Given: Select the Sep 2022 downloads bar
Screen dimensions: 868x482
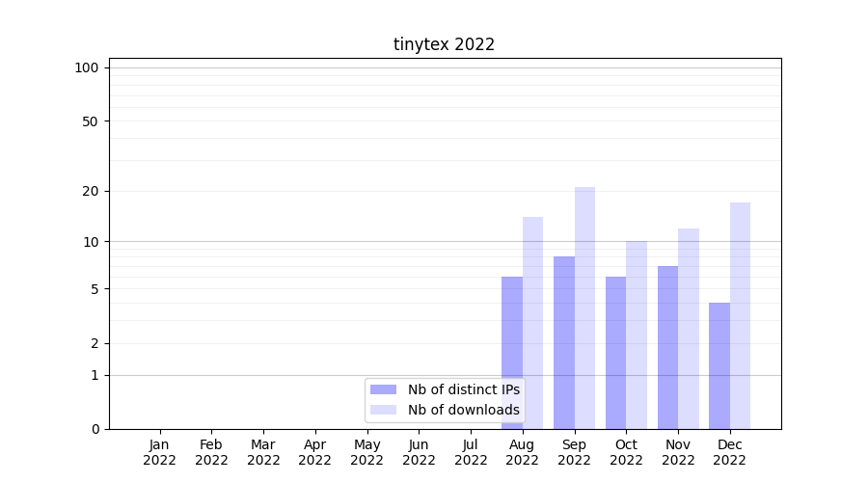Looking at the screenshot, I should pyautogui.click(x=584, y=308).
